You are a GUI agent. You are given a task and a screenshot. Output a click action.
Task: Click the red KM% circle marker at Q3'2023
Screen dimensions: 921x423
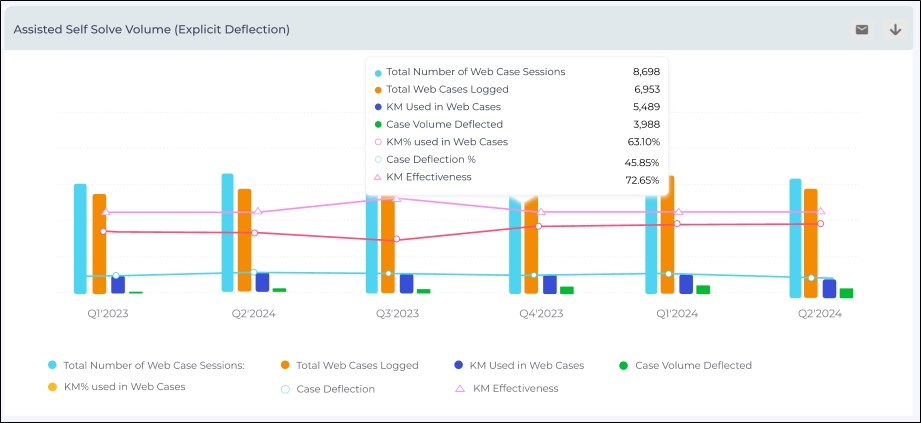pyautogui.click(x=396, y=239)
